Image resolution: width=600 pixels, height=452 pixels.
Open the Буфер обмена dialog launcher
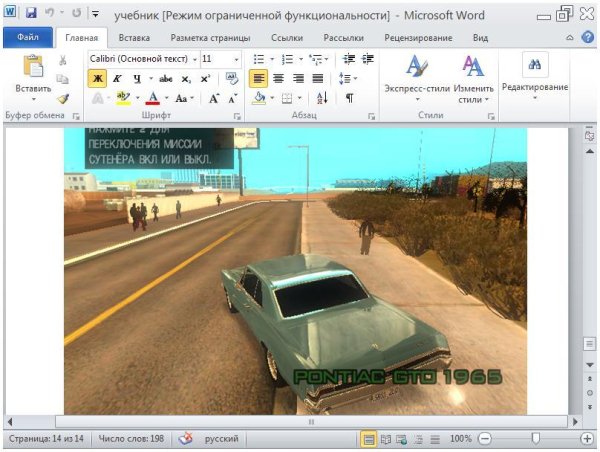76,116
